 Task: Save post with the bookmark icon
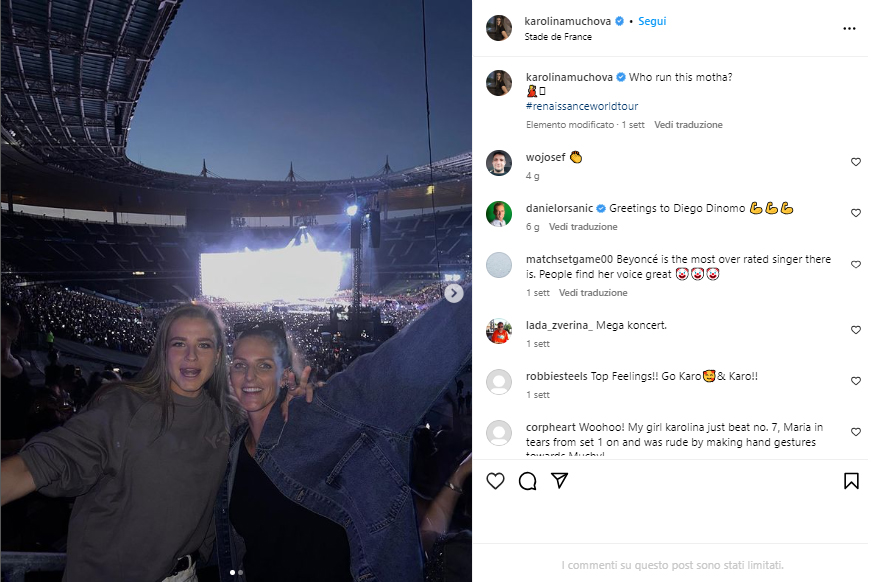tap(851, 481)
